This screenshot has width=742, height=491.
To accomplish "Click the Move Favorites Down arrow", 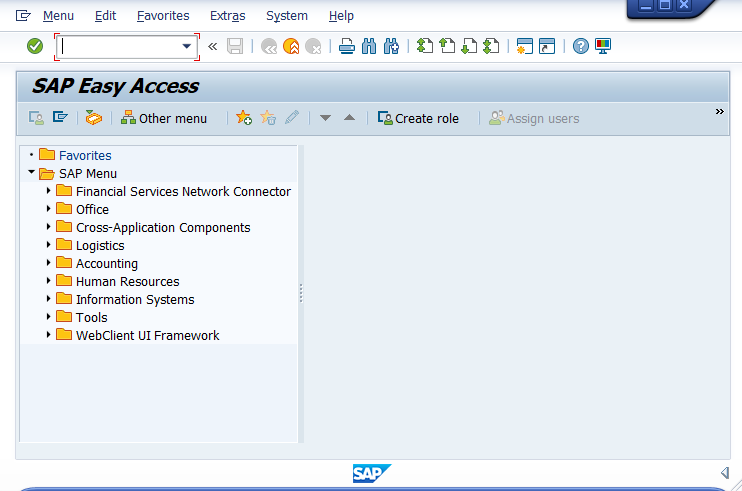I will click(x=325, y=118).
